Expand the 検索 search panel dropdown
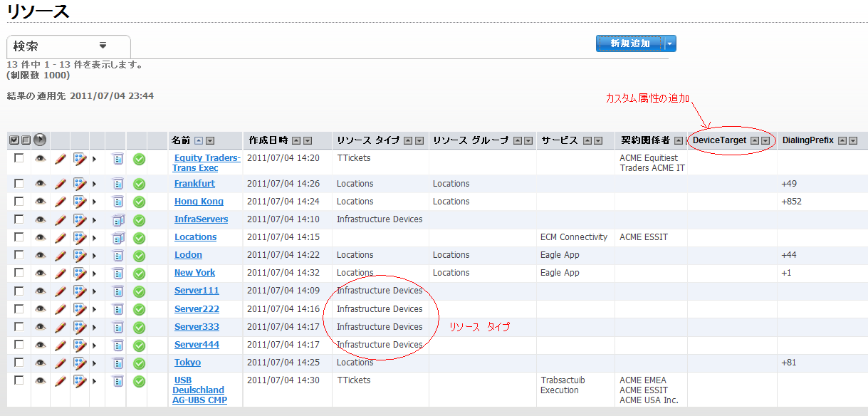 point(103,46)
